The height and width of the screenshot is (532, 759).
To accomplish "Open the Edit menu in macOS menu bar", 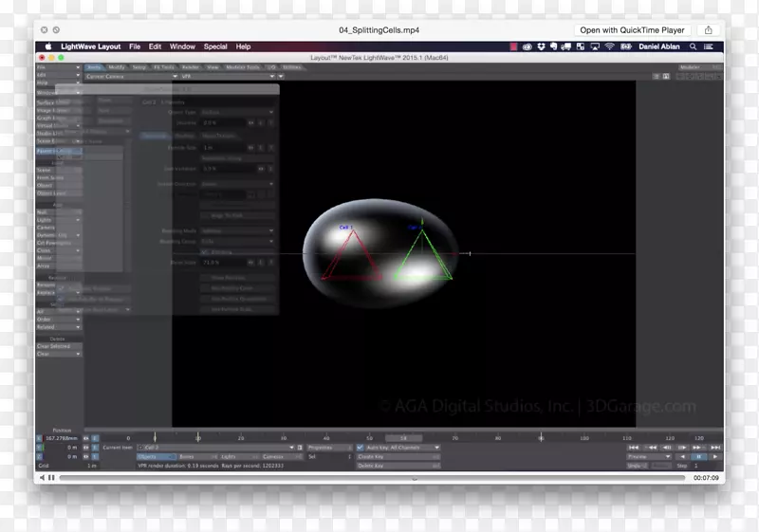I will tap(155, 46).
